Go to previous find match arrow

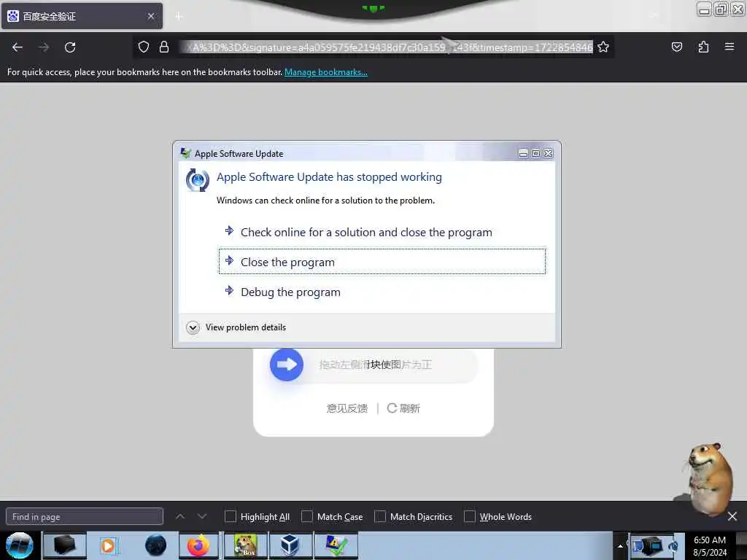(x=180, y=516)
